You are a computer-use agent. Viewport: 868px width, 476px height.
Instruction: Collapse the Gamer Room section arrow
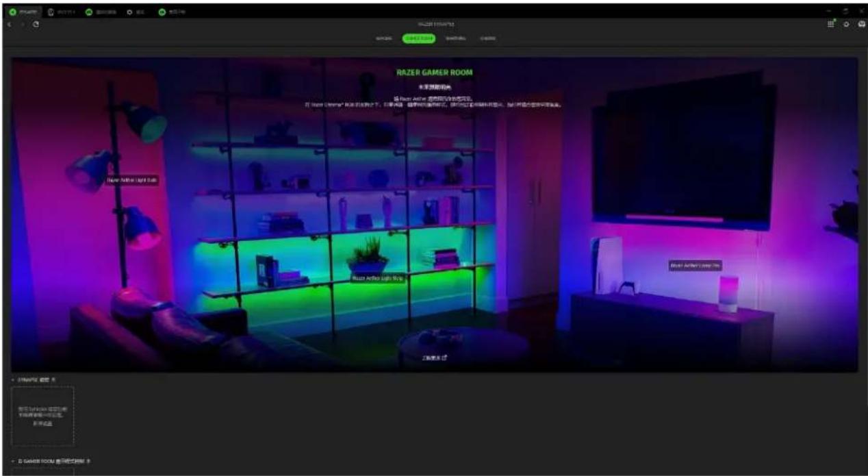(14, 461)
